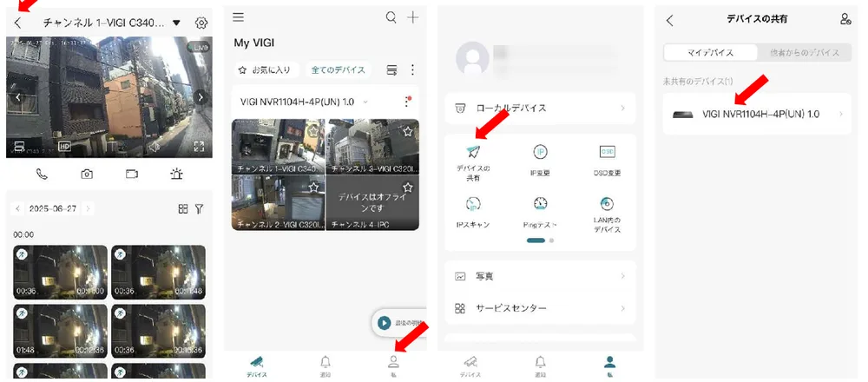Tap the profile avatar picture
Screen dimensions: 868x382
point(472,58)
